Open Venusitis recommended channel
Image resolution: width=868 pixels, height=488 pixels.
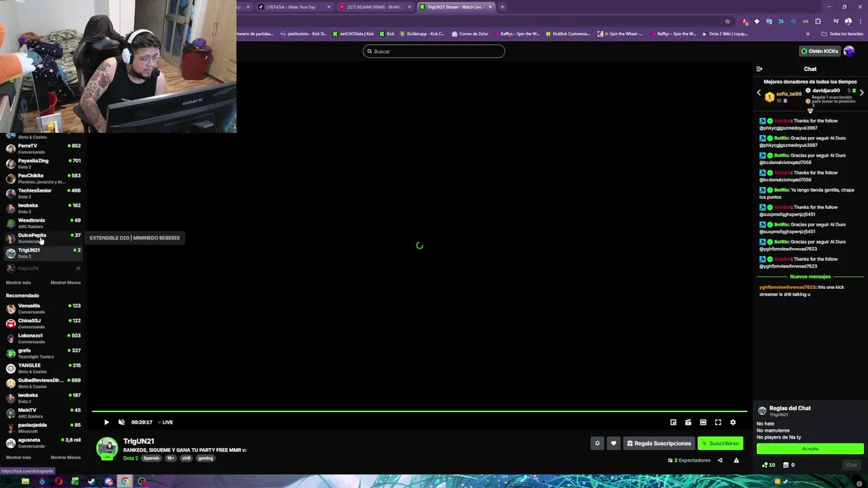point(43,308)
